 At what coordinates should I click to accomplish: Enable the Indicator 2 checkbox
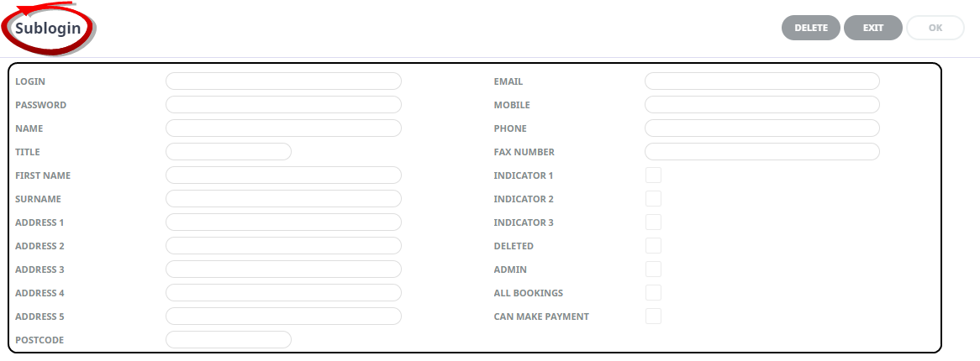click(653, 199)
